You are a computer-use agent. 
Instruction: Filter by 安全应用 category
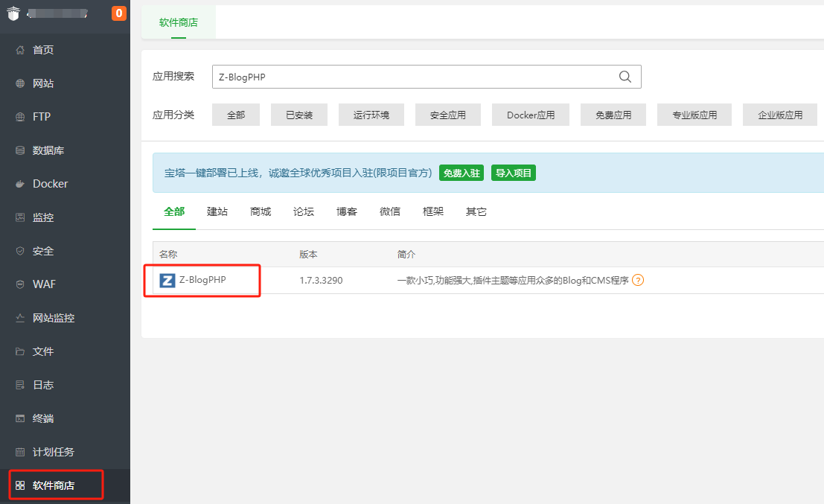[448, 115]
